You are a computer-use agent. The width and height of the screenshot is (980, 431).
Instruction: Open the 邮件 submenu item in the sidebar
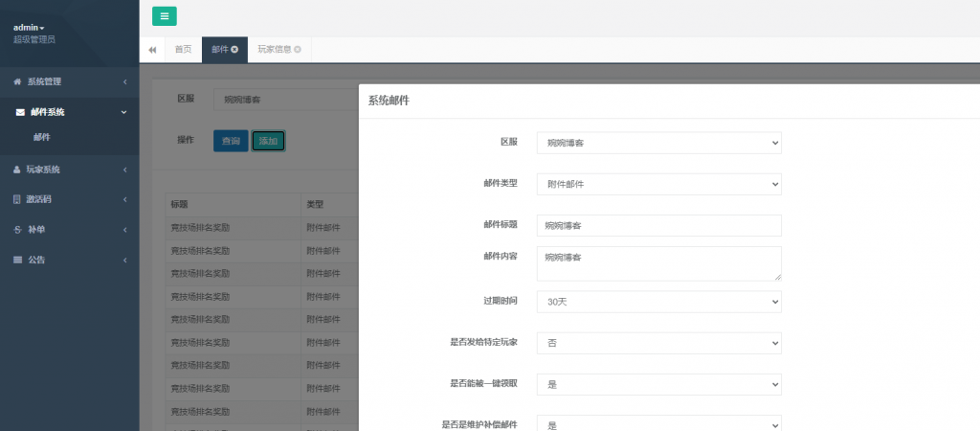42,137
